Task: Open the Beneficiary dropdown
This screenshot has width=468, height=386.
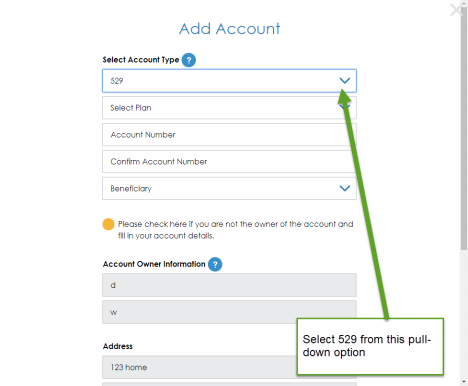Action: click(229, 188)
